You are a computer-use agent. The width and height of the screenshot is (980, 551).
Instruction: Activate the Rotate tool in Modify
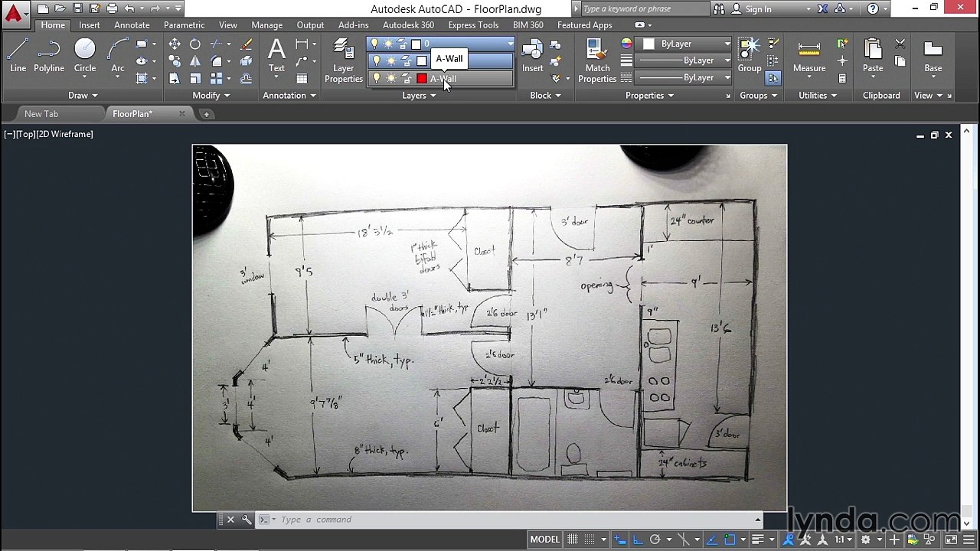pos(195,44)
